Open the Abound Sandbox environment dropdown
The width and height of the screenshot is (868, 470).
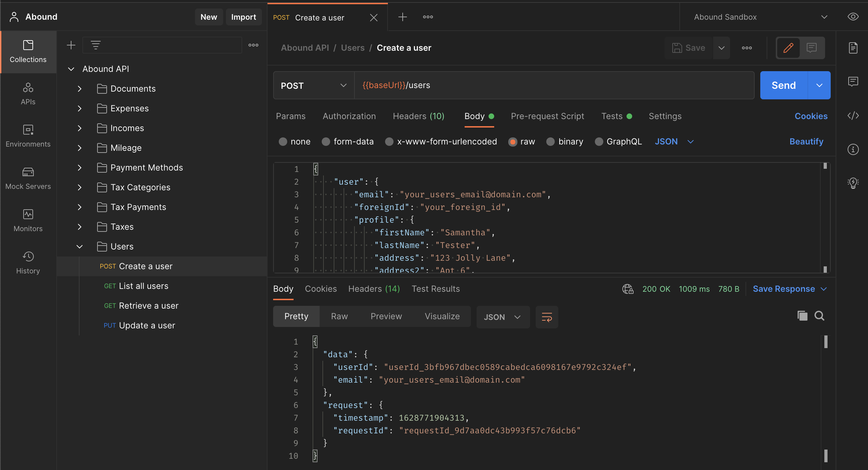(761, 17)
